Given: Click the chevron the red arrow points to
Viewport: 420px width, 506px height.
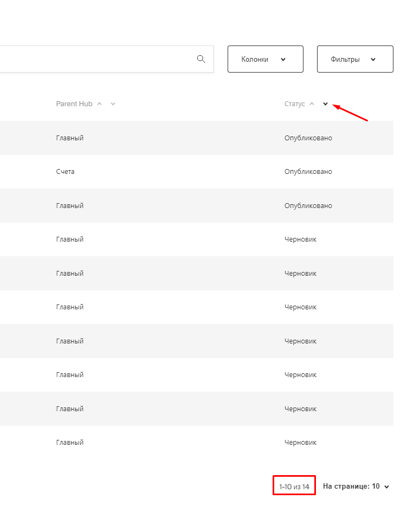Looking at the screenshot, I should (x=325, y=103).
